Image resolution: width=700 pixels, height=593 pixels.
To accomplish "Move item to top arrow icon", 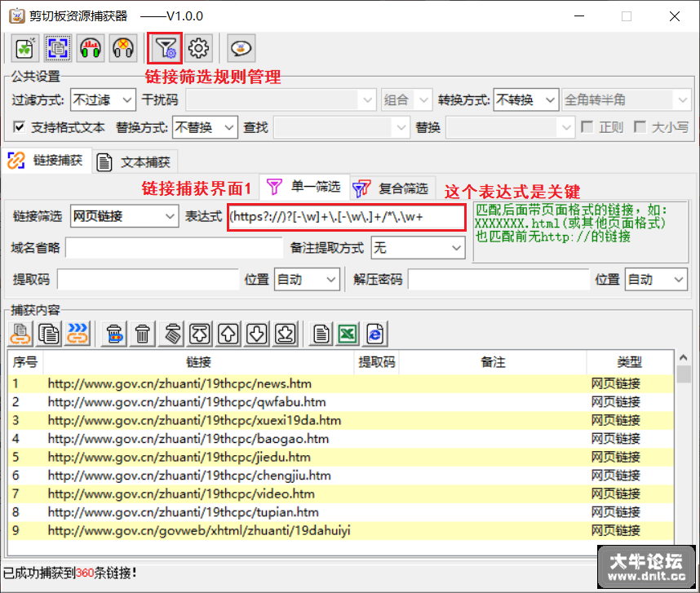I will [200, 334].
